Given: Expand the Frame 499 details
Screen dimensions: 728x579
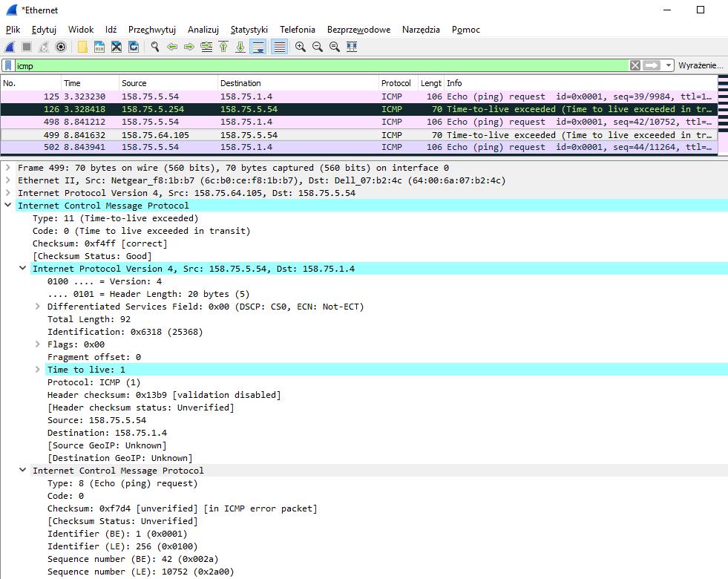Looking at the screenshot, I should point(8,168).
